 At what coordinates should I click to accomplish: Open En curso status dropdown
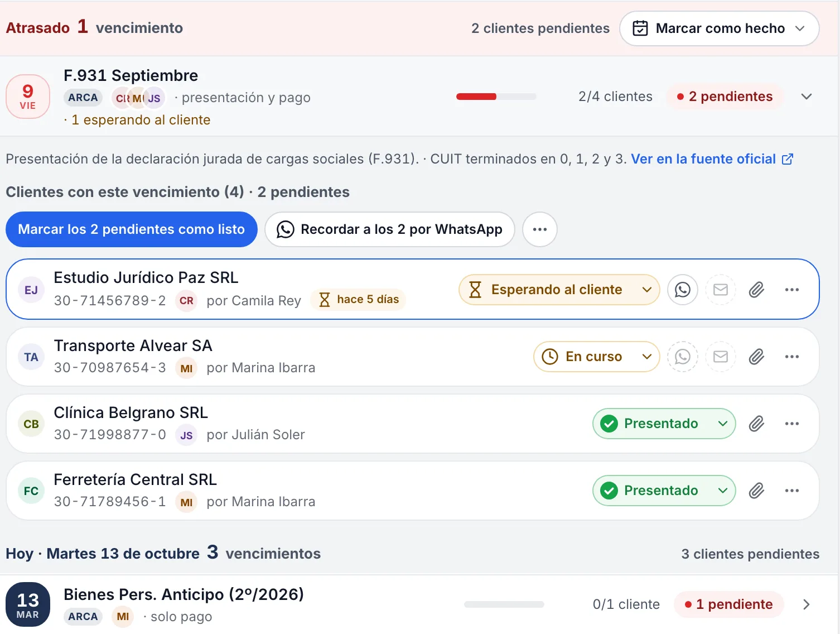coord(596,357)
